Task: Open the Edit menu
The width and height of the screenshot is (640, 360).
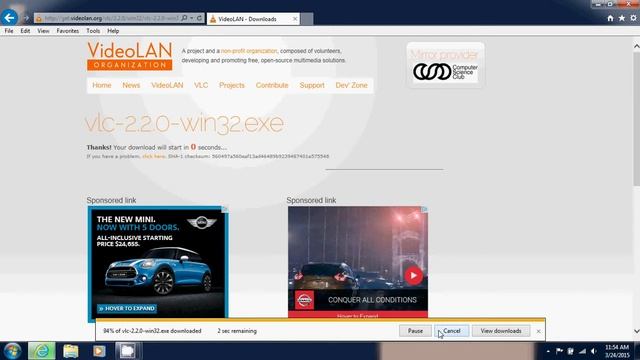Action: point(25,31)
